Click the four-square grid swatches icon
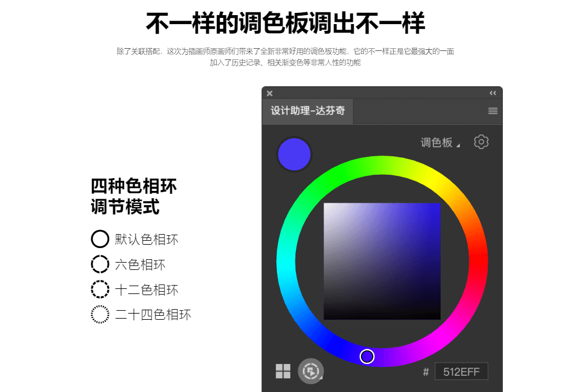583x392 pixels. click(283, 371)
